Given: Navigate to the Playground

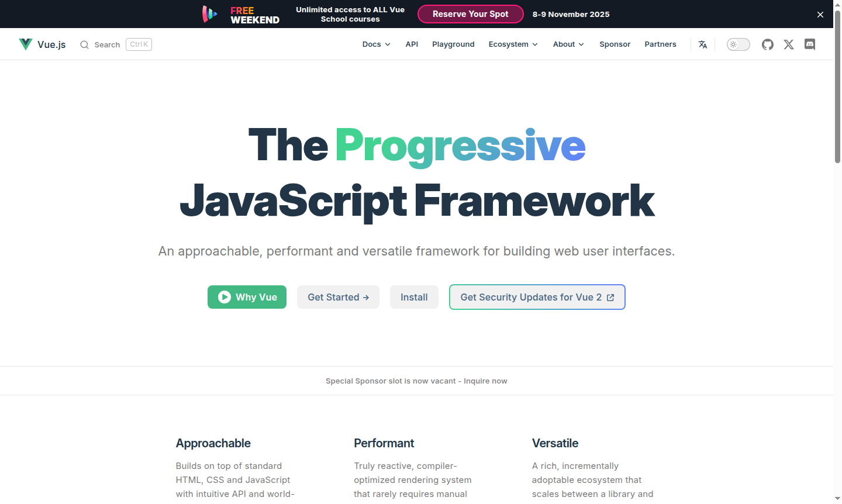Looking at the screenshot, I should [453, 44].
